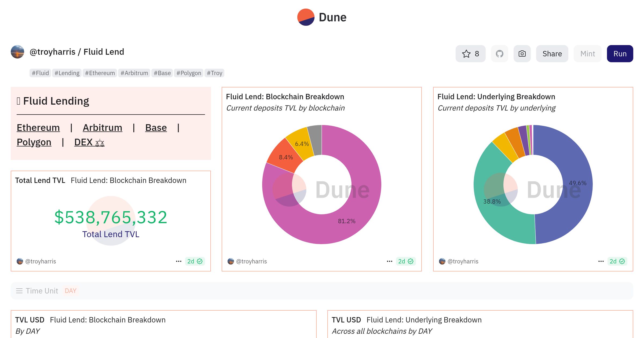Open the GitHub icon button

click(x=499, y=54)
